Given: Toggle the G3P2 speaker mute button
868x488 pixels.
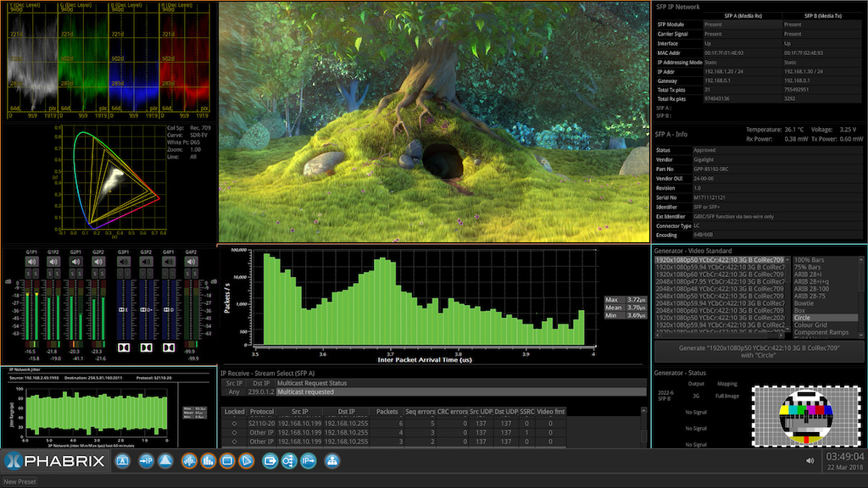Looking at the screenshot, I should pyautogui.click(x=146, y=262).
